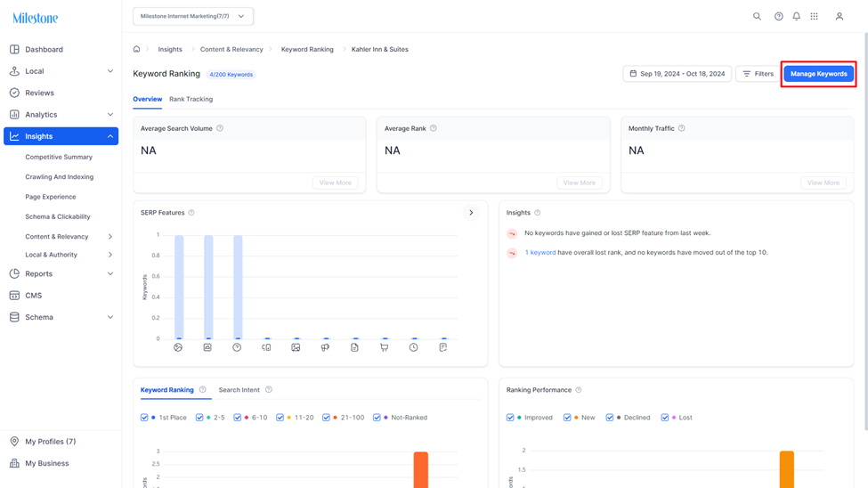Toggle the Not-Ranked checkbox

point(377,418)
